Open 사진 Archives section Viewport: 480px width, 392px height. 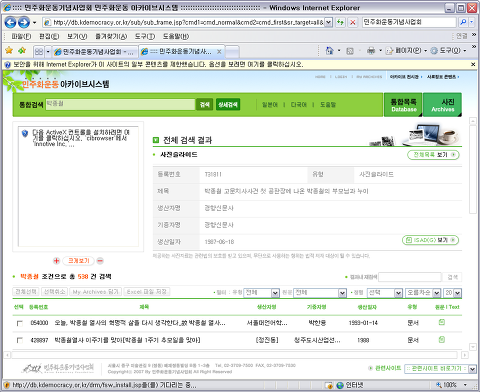[x=442, y=105]
